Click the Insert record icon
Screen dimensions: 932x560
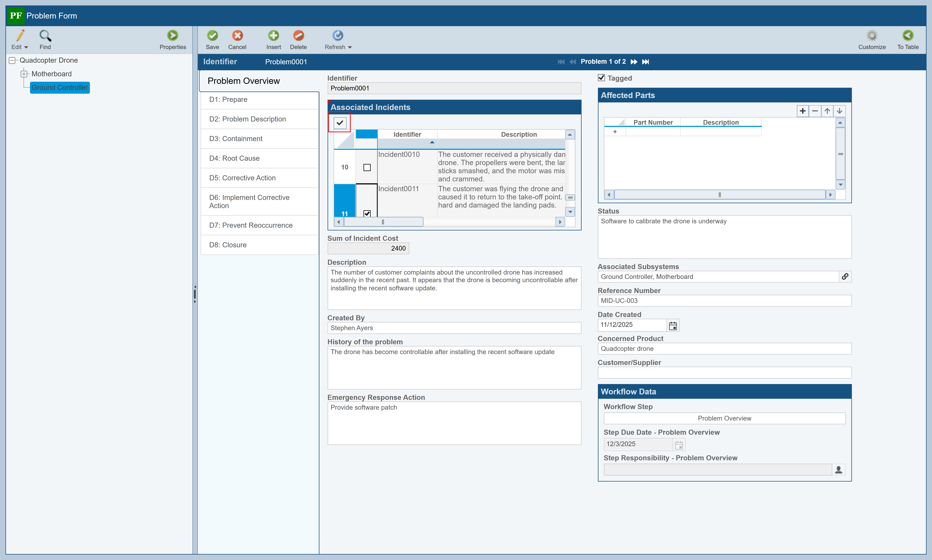pos(273,36)
